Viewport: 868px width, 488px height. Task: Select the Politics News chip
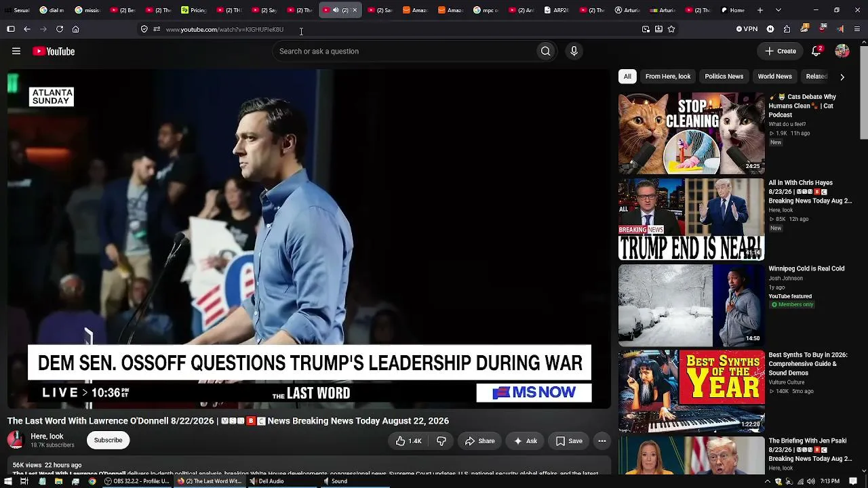724,77
